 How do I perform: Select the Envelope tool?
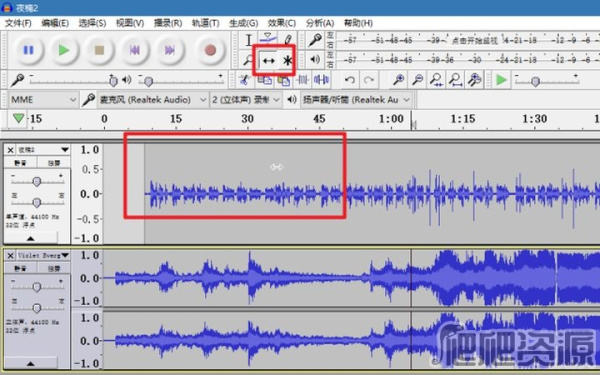tap(268, 39)
